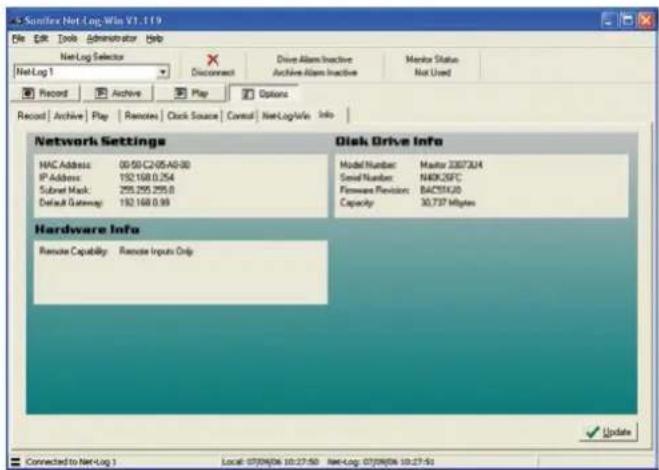The height and width of the screenshot is (470, 659).
Task: Click the MAC Address value
Action: tap(155, 164)
